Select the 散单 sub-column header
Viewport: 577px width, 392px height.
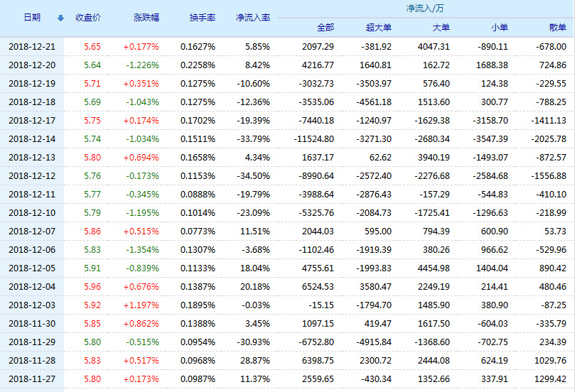[558, 28]
